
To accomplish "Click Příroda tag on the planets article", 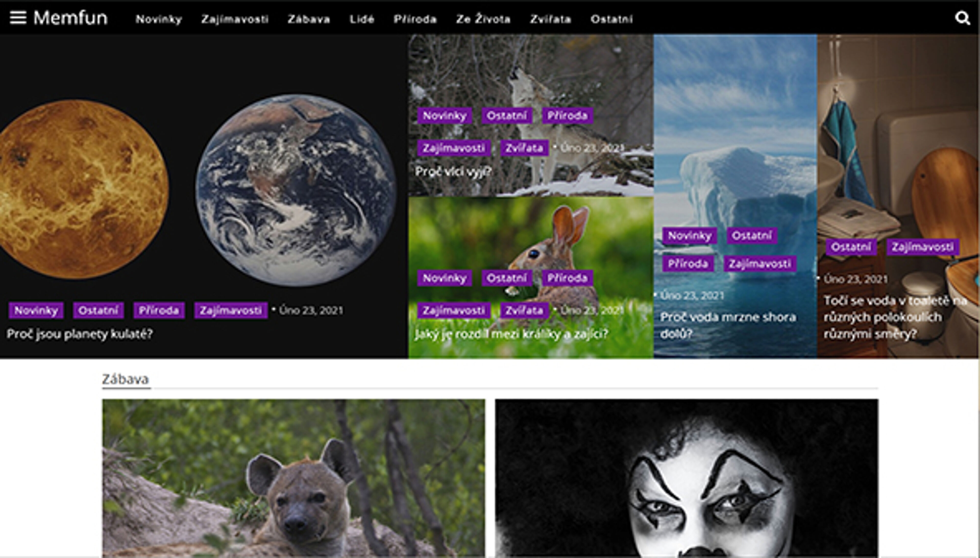I will 159,310.
